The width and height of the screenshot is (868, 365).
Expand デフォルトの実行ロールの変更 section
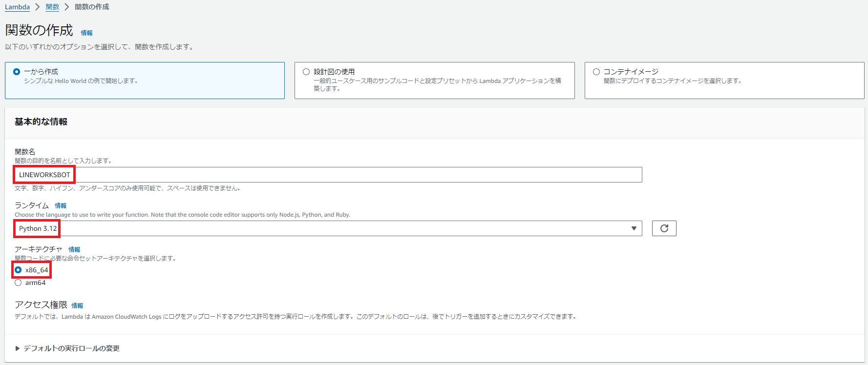point(67,348)
